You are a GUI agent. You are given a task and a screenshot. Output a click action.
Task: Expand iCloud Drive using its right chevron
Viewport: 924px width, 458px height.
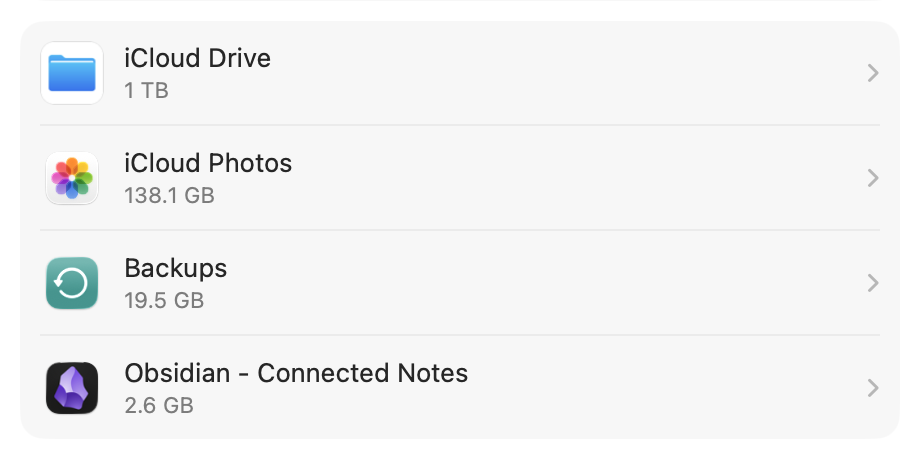tap(872, 73)
